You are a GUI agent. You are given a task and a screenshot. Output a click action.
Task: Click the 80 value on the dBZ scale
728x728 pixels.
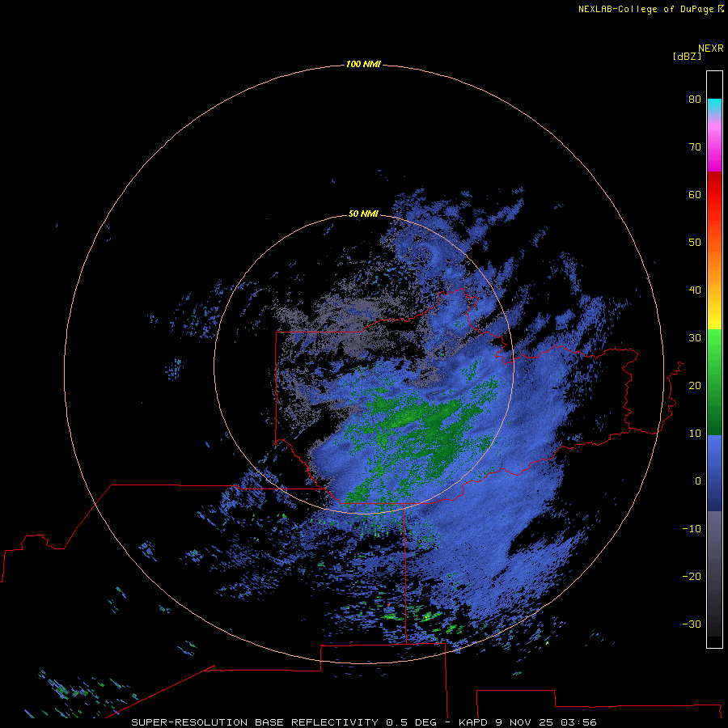pyautogui.click(x=695, y=99)
